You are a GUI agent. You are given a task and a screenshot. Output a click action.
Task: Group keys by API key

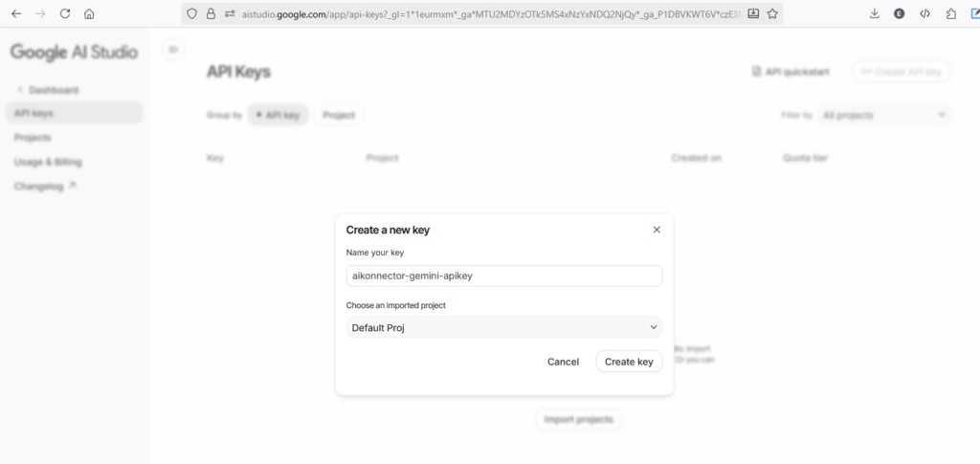click(x=278, y=115)
